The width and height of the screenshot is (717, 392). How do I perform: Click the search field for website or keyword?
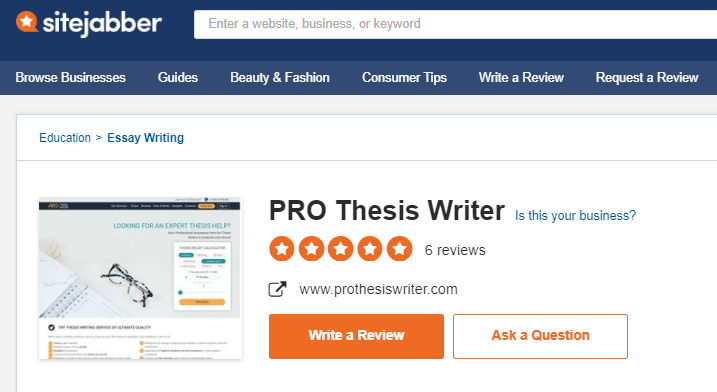tap(455, 24)
